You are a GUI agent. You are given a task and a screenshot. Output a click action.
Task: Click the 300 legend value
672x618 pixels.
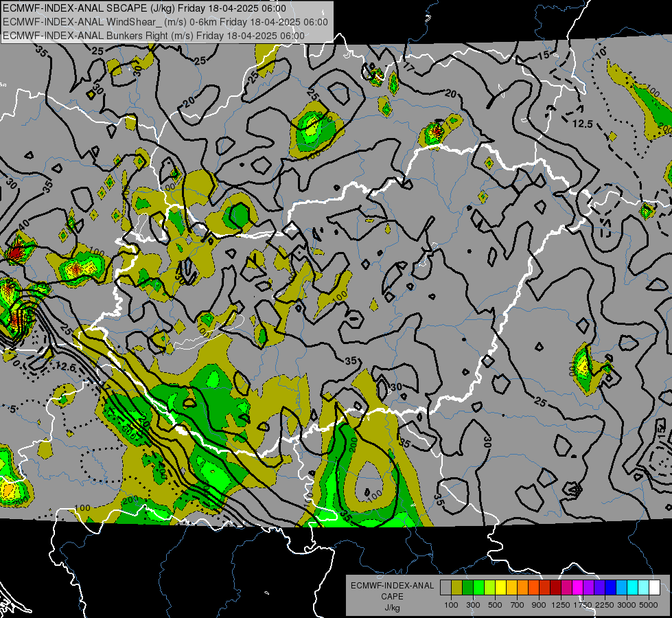coord(473,605)
